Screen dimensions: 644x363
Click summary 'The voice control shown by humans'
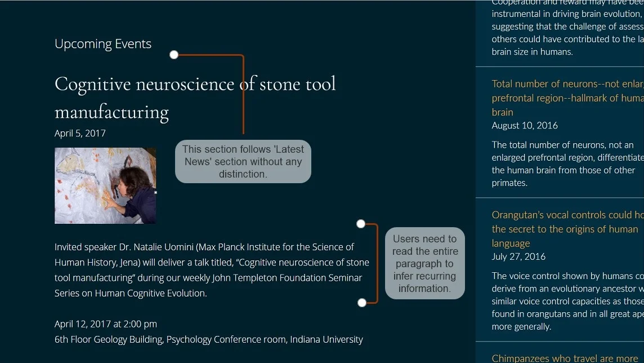coord(567,301)
